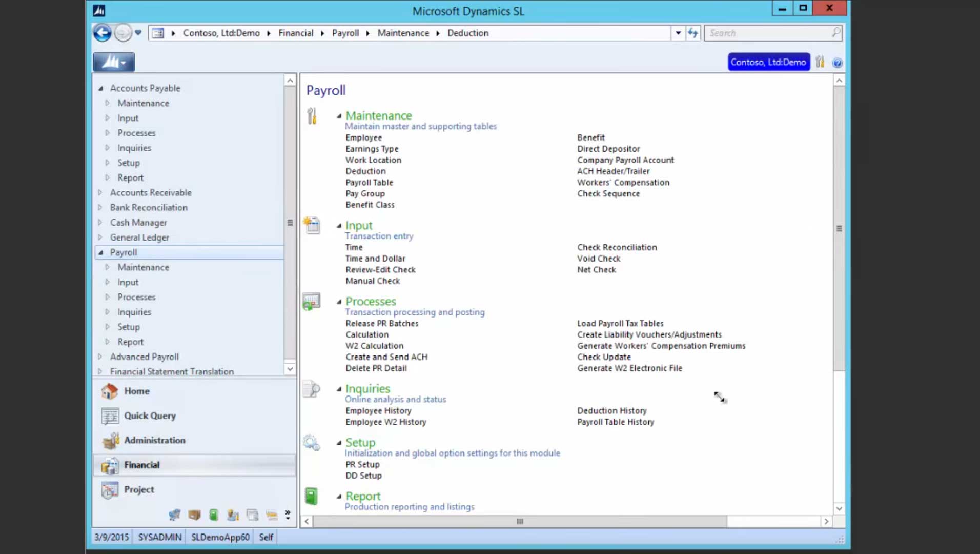The image size is (980, 554).
Task: Select the Quick Query pane icon
Action: pos(110,415)
